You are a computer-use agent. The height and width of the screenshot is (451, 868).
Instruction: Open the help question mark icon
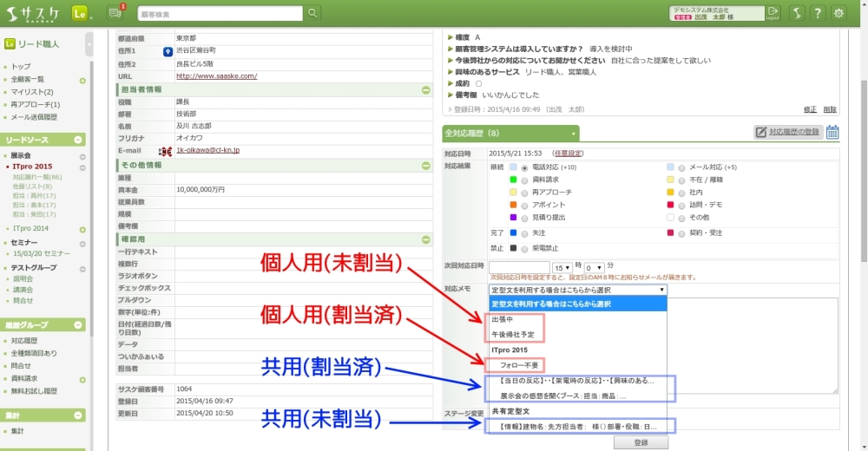pos(817,13)
